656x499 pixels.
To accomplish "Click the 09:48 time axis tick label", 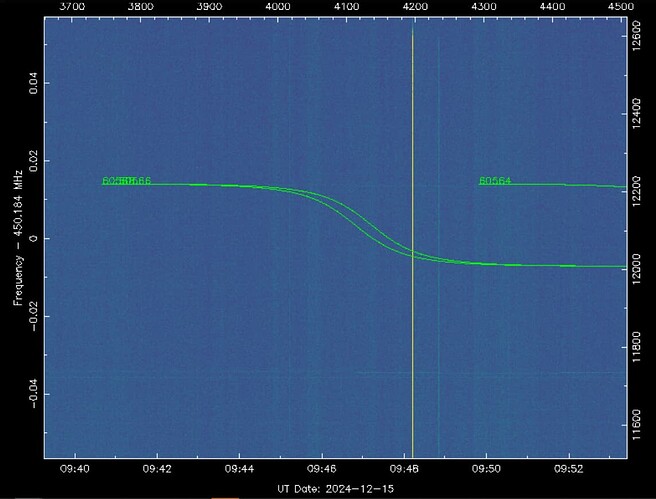I will click(405, 468).
